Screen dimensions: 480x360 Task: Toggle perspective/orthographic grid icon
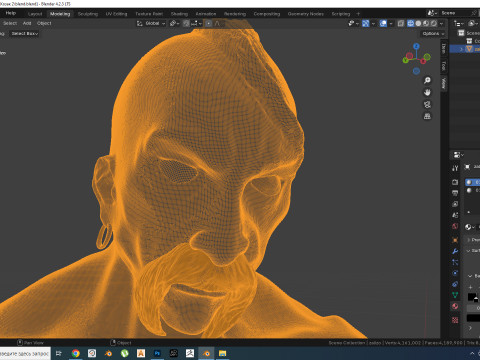(427, 116)
